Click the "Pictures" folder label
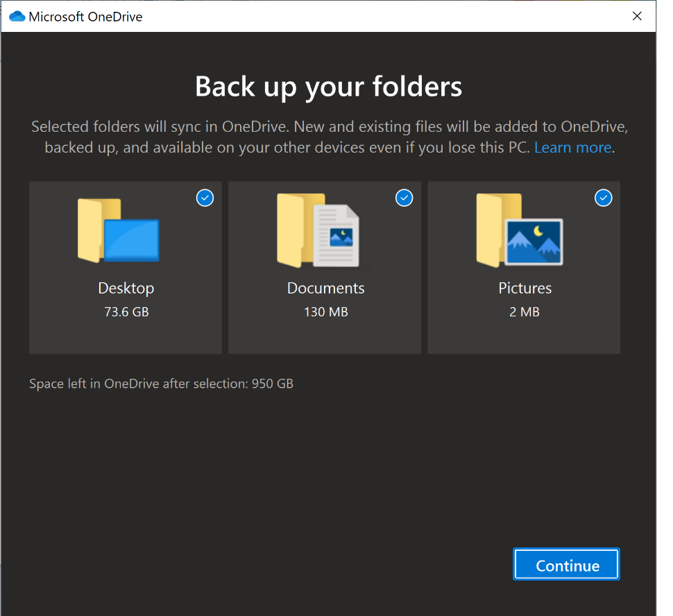Screen dimensions: 673x616 tap(525, 288)
